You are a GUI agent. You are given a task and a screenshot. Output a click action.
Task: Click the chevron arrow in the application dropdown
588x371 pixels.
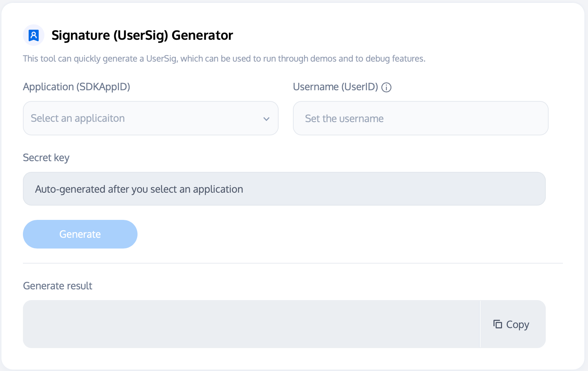click(266, 119)
